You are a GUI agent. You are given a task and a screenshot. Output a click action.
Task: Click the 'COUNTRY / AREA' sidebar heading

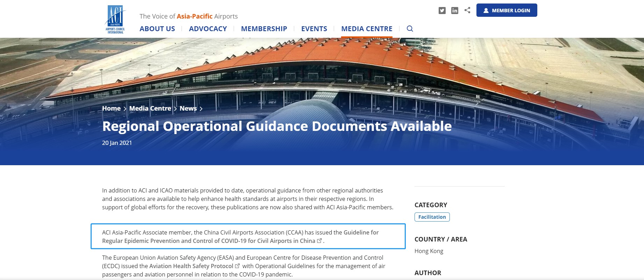[441, 239]
